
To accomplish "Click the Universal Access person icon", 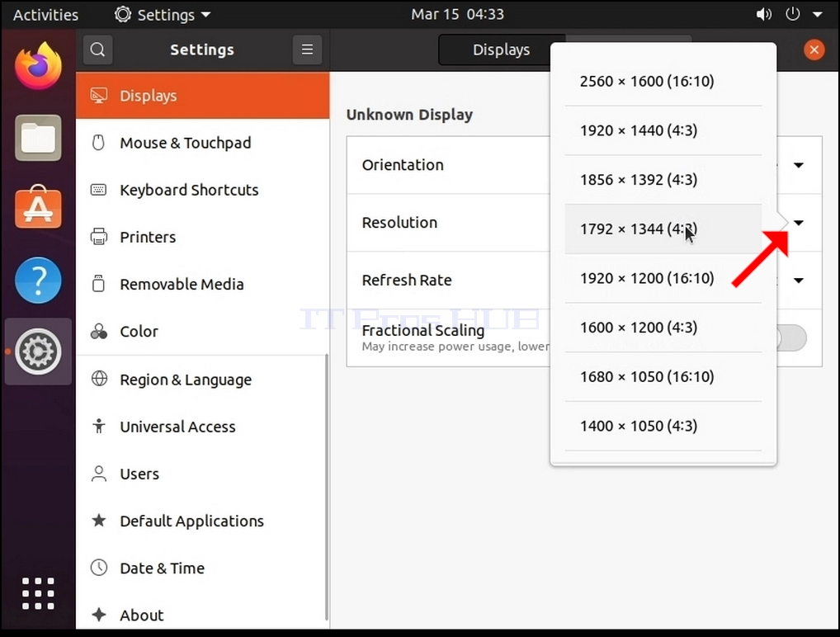I will [98, 426].
